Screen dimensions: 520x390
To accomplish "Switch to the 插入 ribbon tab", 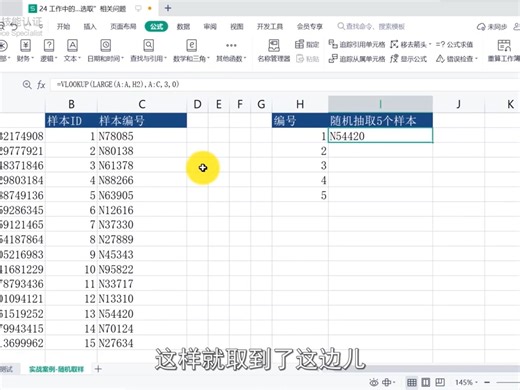I will 90,27.
